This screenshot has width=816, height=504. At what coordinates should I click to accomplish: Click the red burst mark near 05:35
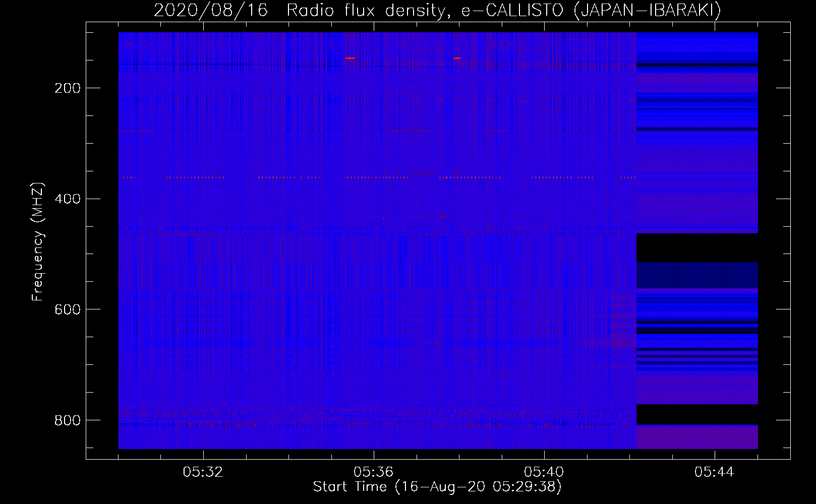(350, 58)
